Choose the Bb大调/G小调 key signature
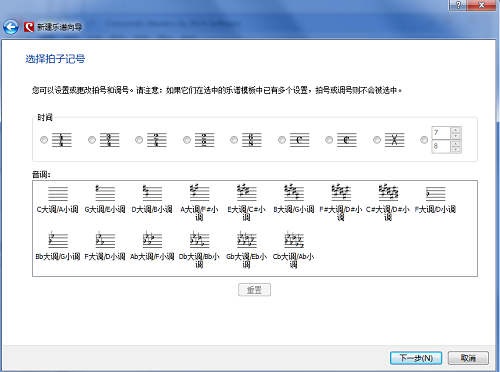The image size is (500, 372). pos(57,246)
